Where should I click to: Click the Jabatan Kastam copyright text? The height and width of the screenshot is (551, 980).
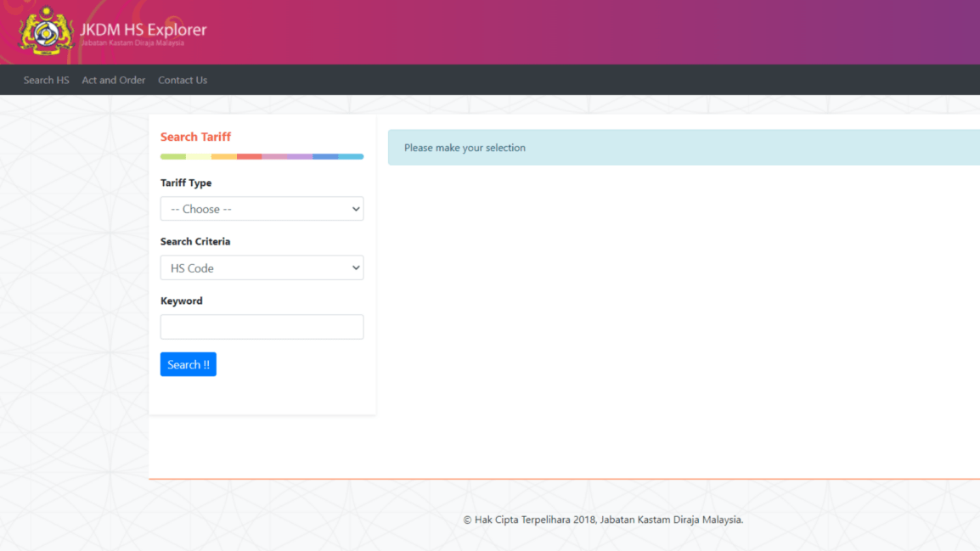tap(603, 519)
